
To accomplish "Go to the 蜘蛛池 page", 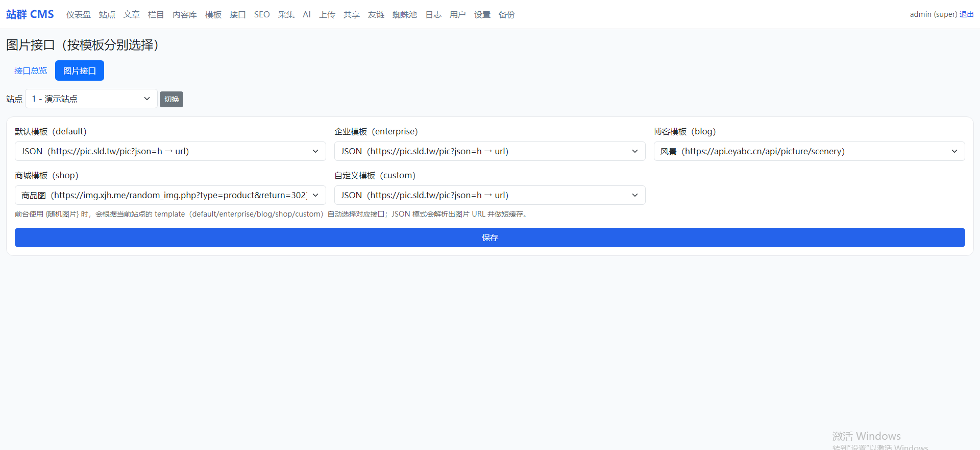I will click(405, 15).
